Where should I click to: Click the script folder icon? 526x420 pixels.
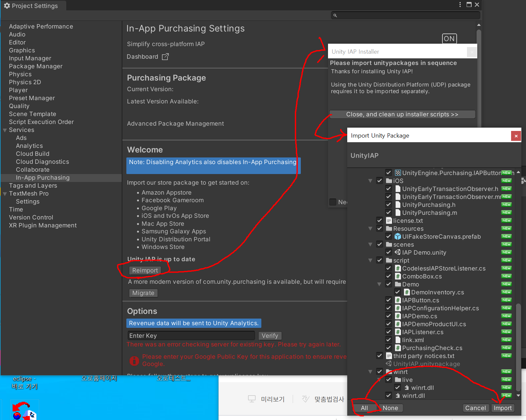pos(389,260)
